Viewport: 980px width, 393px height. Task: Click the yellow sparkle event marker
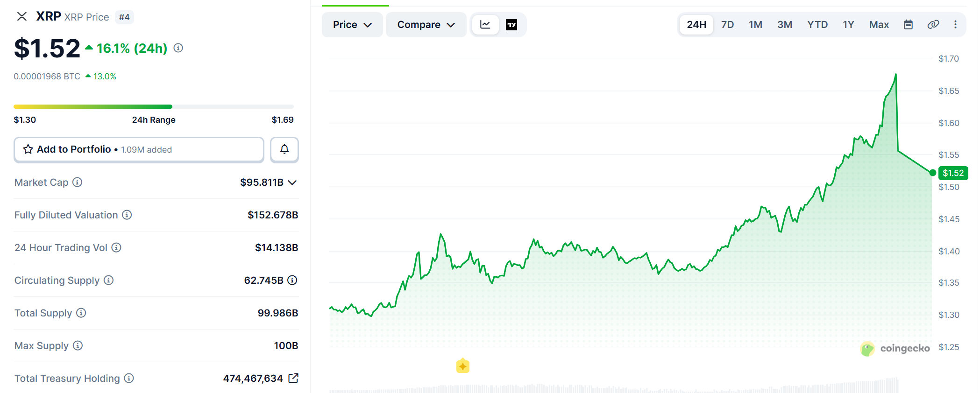(x=463, y=366)
